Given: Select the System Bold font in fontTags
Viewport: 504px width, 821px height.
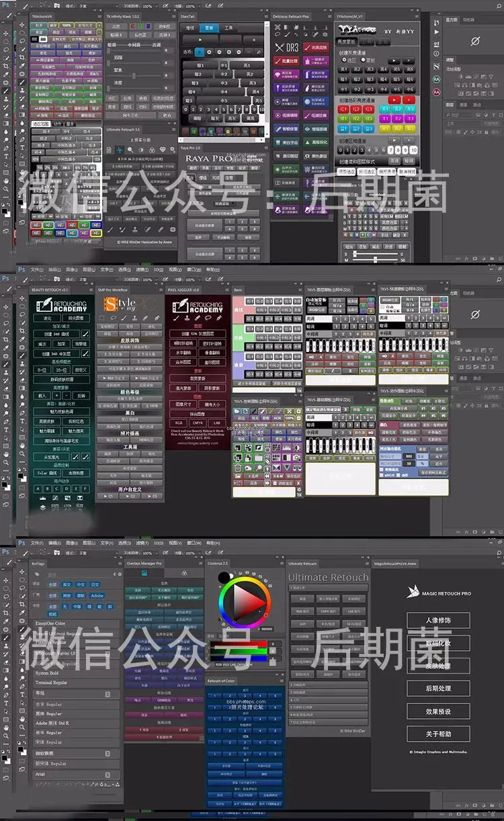Looking at the screenshot, I should coord(76,673).
